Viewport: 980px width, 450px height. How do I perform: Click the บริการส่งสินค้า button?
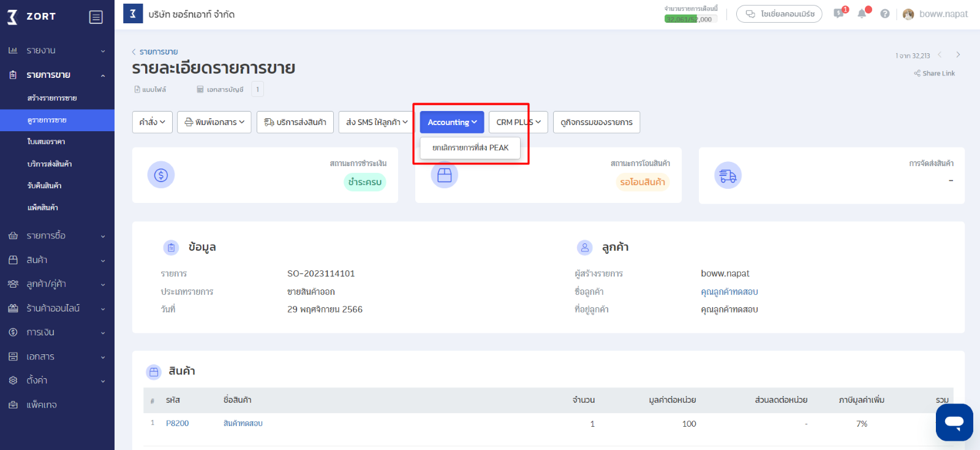[x=295, y=122]
